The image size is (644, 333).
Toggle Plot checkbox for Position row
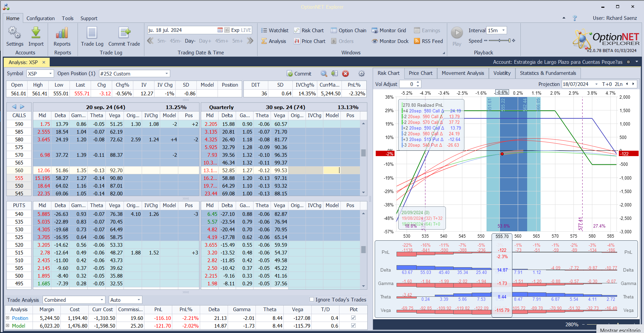coord(353,318)
